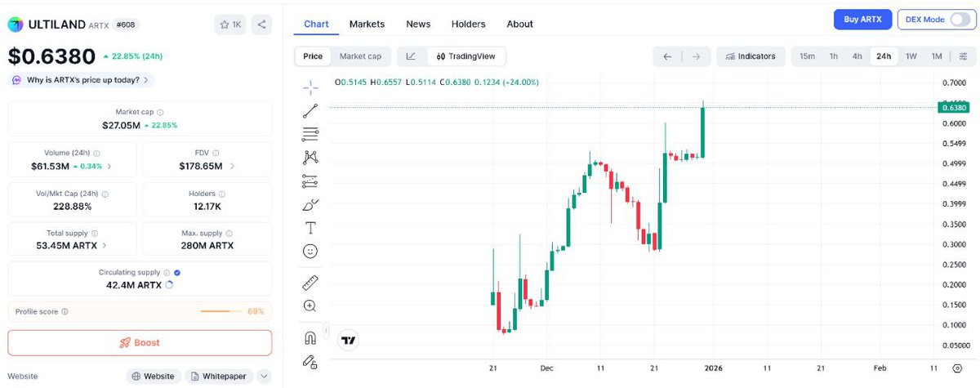Expand the FDV details chevron
This screenshot has width=980, height=388.
(x=232, y=167)
